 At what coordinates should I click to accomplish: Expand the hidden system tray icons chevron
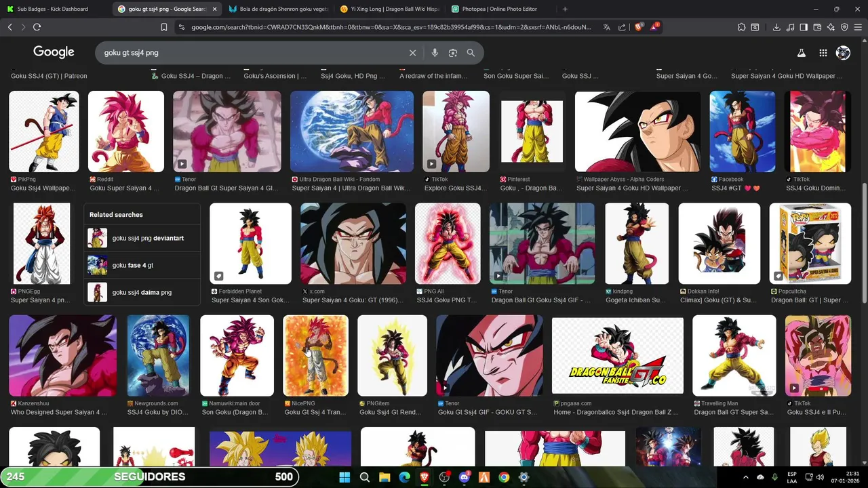[x=745, y=477]
